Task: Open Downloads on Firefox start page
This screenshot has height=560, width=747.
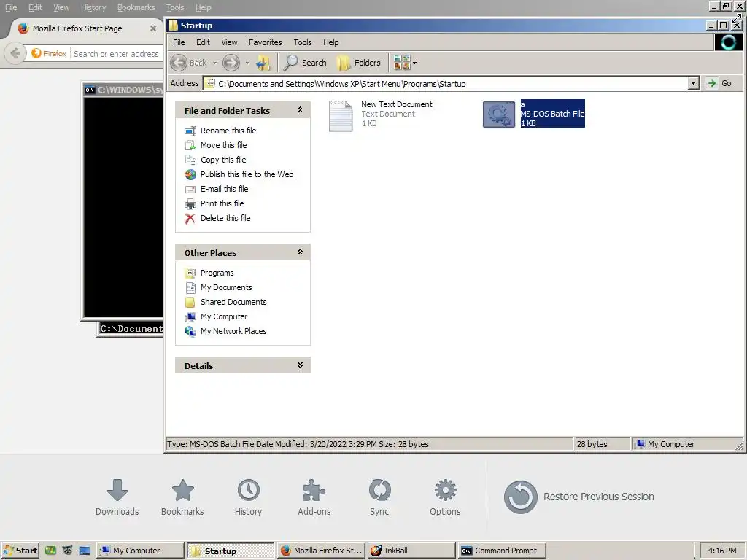Action: (x=117, y=497)
